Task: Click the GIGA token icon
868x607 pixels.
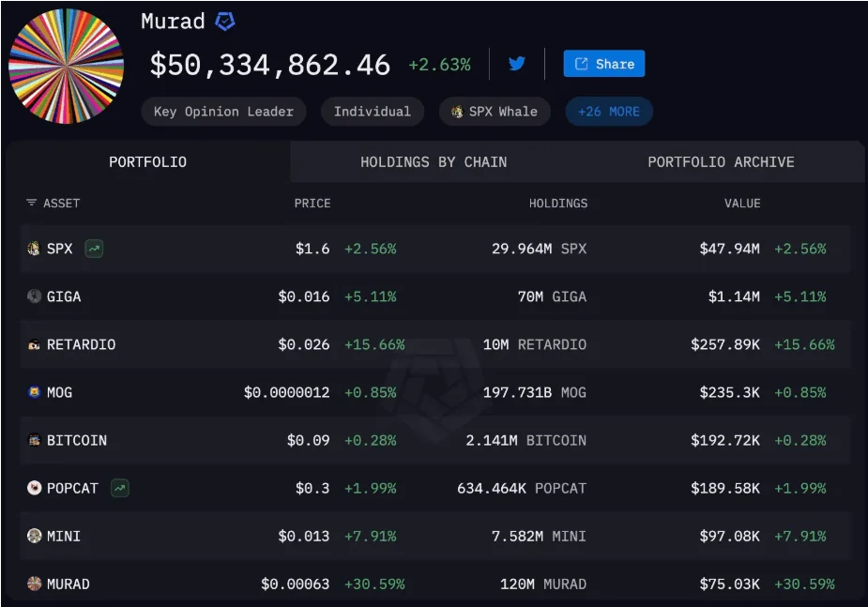Action: 35,296
